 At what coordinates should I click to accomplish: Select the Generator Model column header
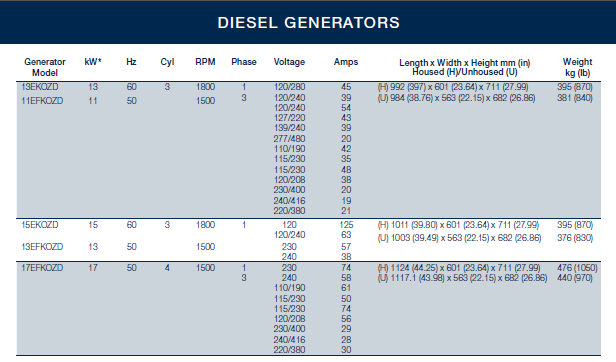point(45,67)
